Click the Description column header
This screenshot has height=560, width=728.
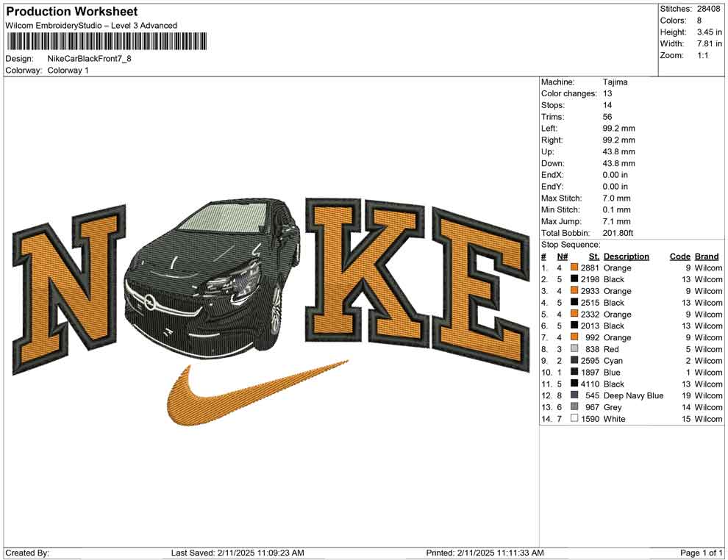627,256
